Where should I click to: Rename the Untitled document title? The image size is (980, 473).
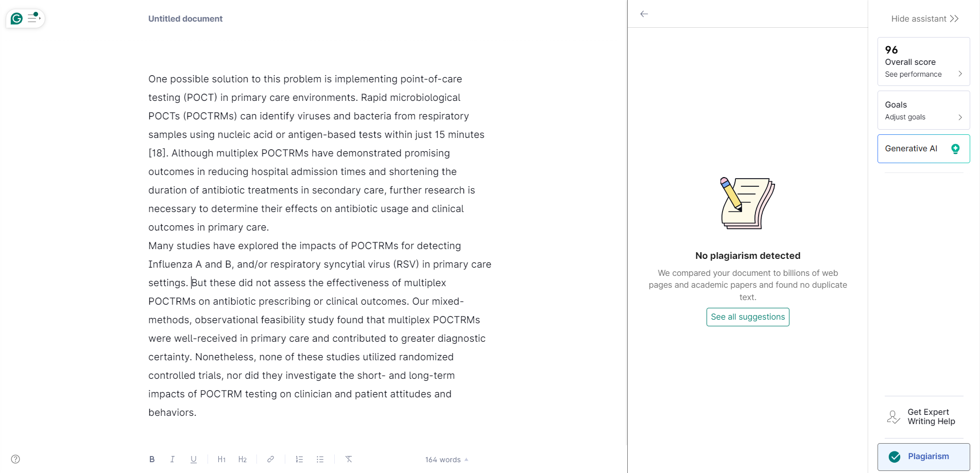point(185,19)
